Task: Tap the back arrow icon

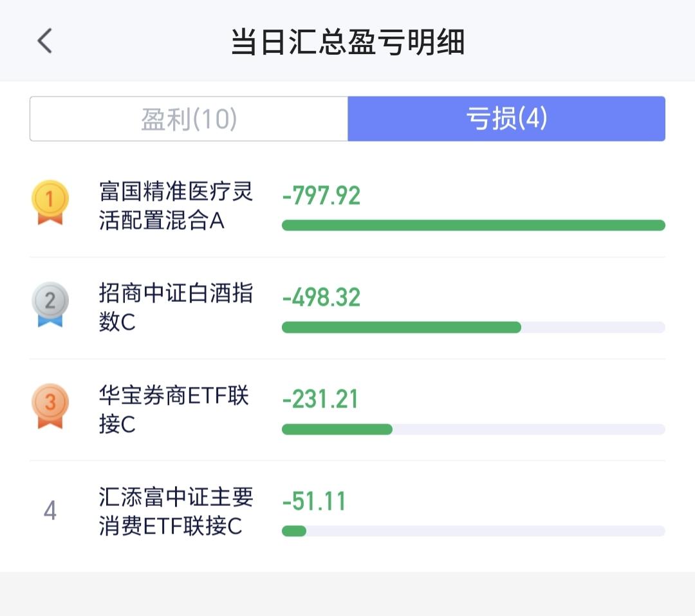Action: (x=44, y=42)
